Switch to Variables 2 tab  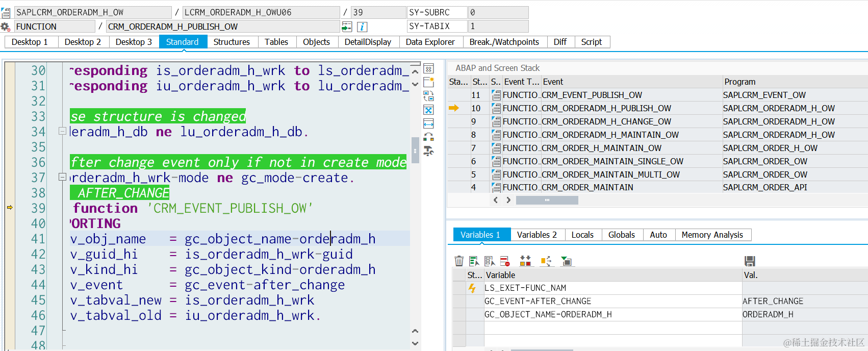click(x=537, y=235)
